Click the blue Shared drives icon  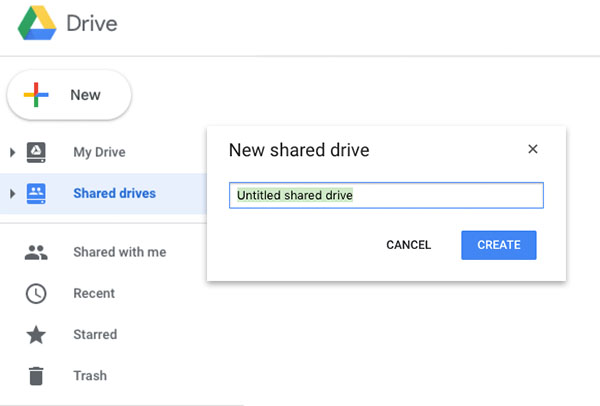(x=36, y=194)
